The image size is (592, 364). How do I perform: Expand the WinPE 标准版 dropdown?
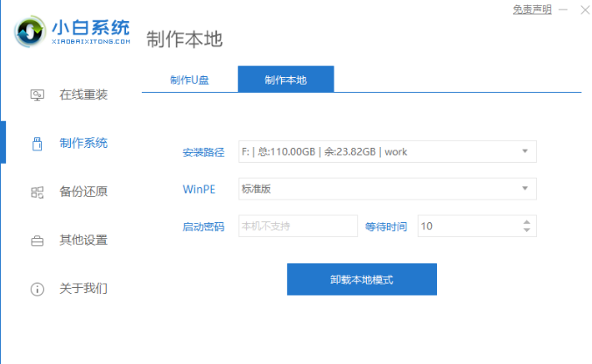point(525,188)
